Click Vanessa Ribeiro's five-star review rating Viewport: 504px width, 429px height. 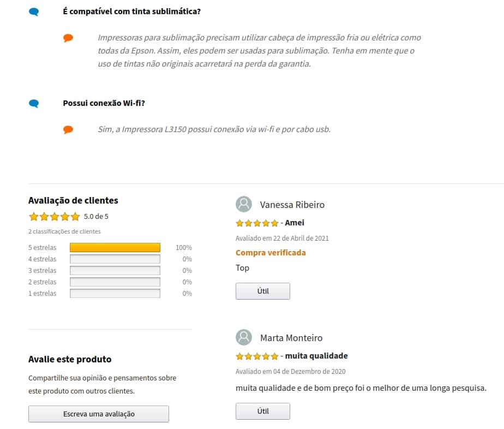click(x=257, y=223)
